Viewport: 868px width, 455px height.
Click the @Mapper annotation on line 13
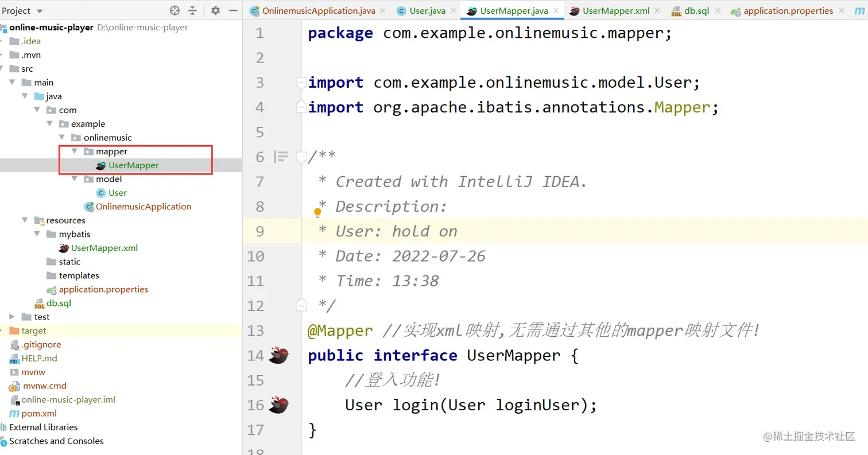340,331
